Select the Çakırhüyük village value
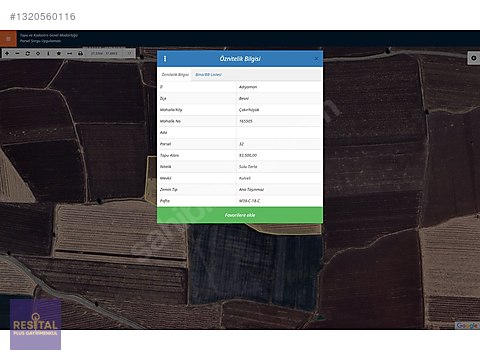 [x=249, y=110]
